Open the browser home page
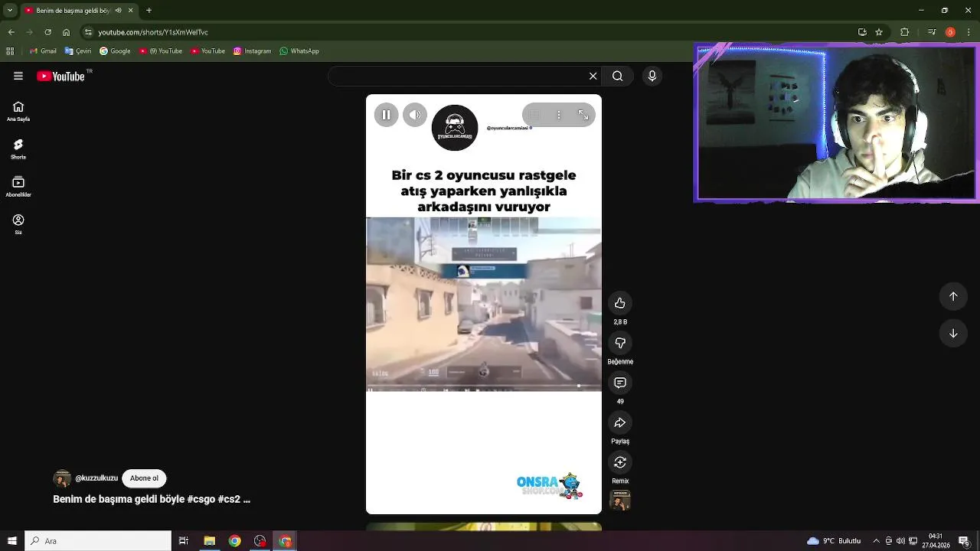 point(66,32)
